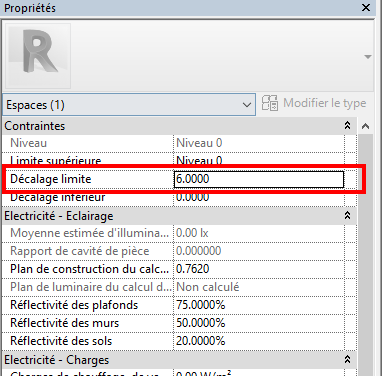Open the type selector dropdown arrow
This screenshot has height=376, width=382.
pos(368,57)
